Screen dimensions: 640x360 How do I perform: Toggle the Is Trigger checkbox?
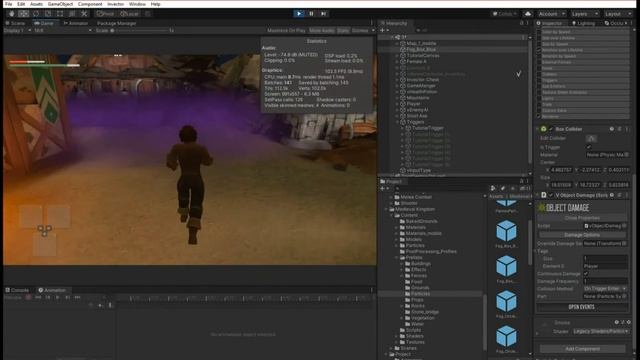(x=589, y=147)
